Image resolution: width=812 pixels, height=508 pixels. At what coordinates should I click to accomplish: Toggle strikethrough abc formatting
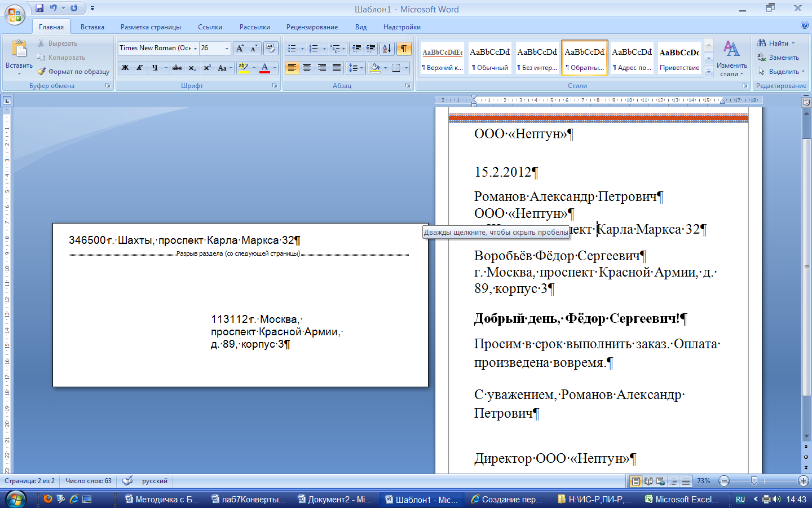pos(177,68)
